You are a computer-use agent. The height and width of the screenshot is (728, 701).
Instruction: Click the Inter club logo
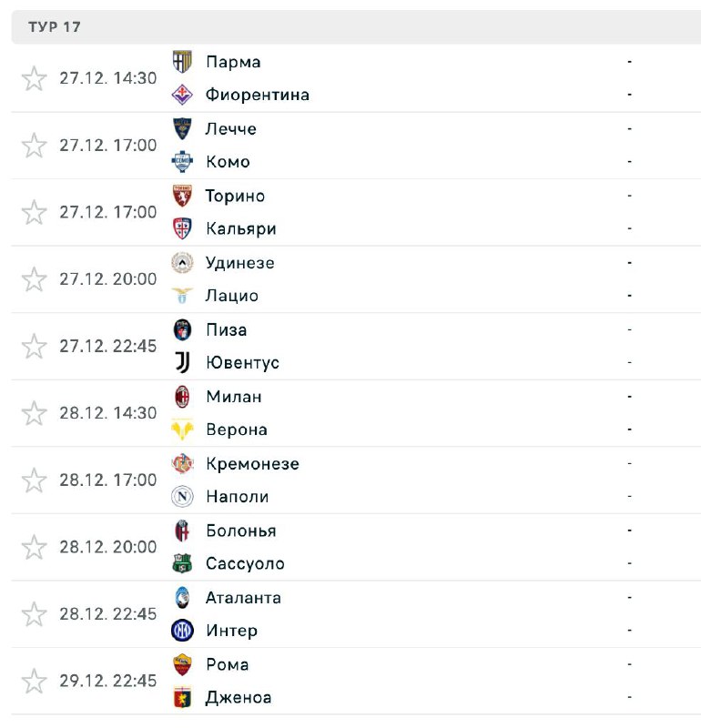[182, 631]
